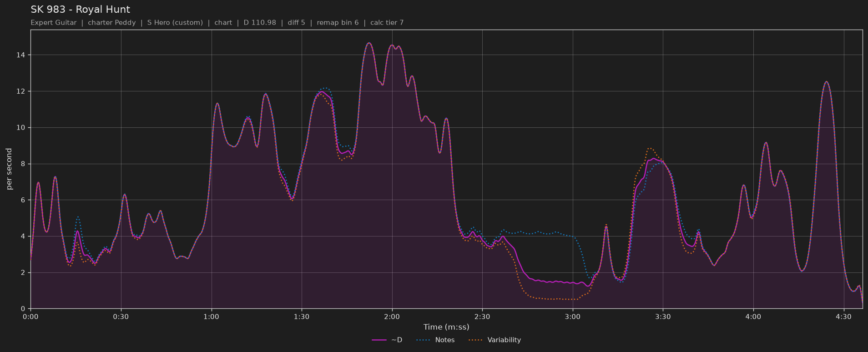This screenshot has height=352, width=868.
Task: Click the y-axis tick label '4'
Action: tap(23, 236)
